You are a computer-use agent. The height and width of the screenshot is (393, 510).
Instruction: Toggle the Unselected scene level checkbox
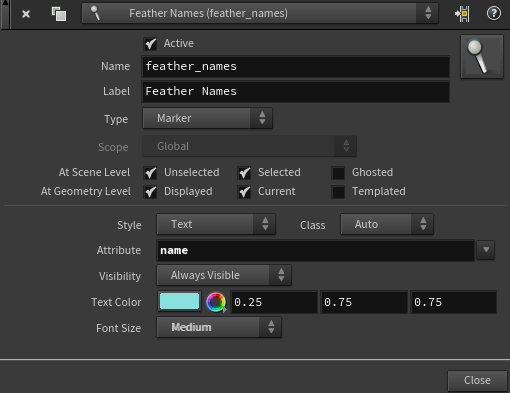pyautogui.click(x=150, y=172)
